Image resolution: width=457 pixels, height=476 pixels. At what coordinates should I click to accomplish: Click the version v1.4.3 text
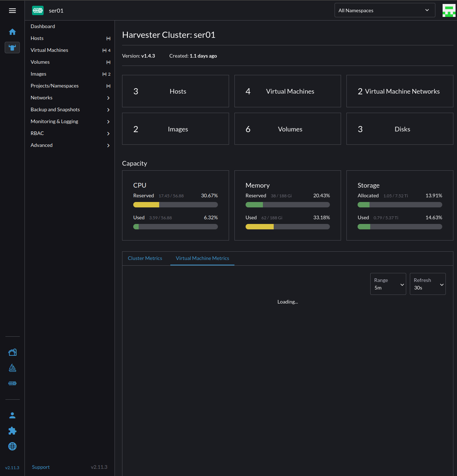pos(138,56)
